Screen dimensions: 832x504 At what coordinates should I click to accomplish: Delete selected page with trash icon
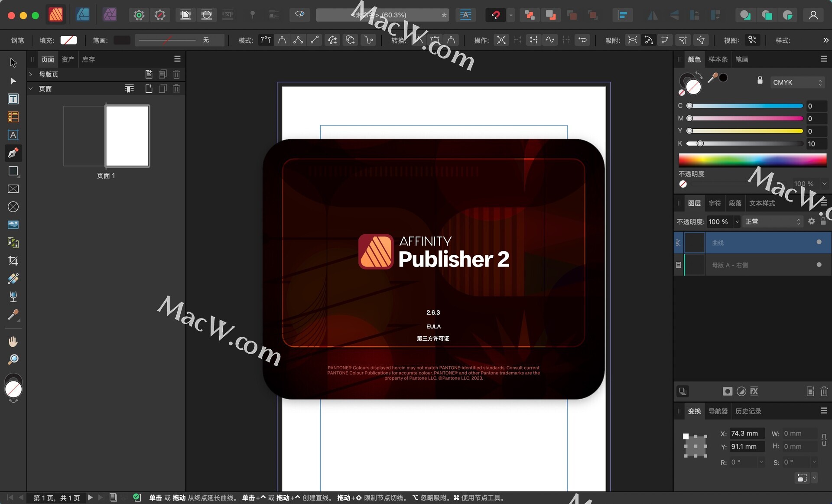[x=176, y=89]
